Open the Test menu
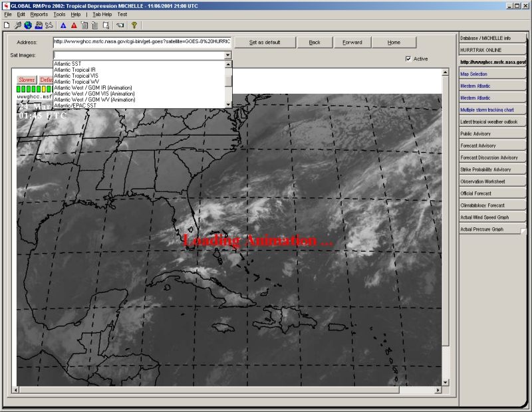Viewport: 532px width, 412px height. pyautogui.click(x=122, y=15)
